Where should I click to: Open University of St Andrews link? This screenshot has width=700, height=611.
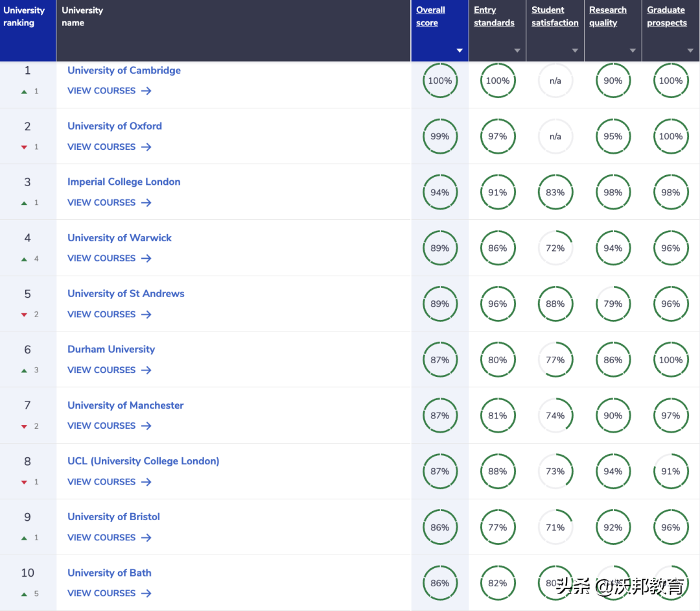(x=126, y=293)
